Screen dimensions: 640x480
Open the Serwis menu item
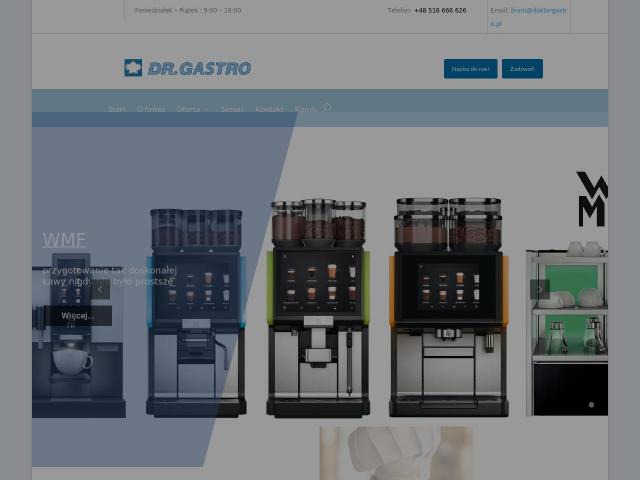pos(232,109)
